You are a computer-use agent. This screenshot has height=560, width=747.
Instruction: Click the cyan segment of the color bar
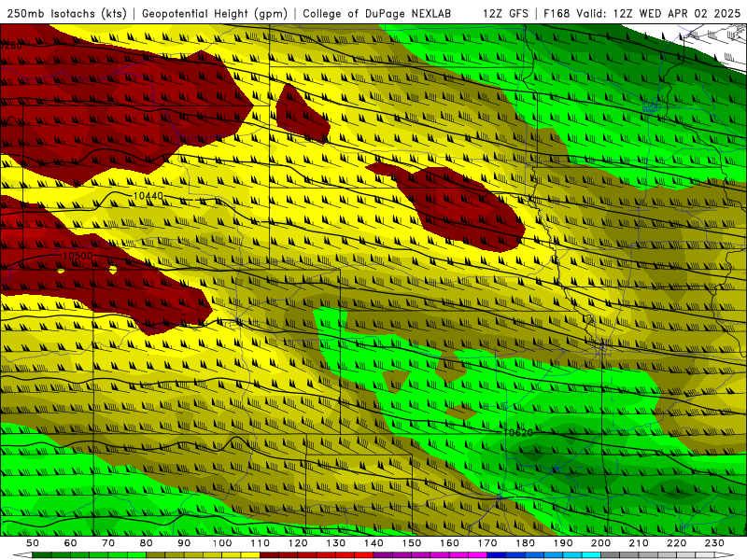pyautogui.click(x=591, y=554)
